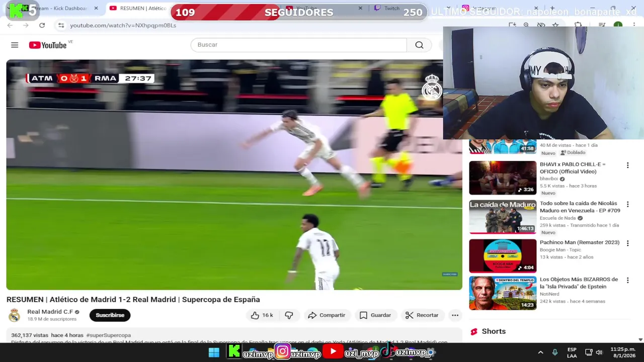Open the 41:58 duration video thumbnail
The height and width of the screenshot is (362, 644).
pyautogui.click(x=503, y=146)
